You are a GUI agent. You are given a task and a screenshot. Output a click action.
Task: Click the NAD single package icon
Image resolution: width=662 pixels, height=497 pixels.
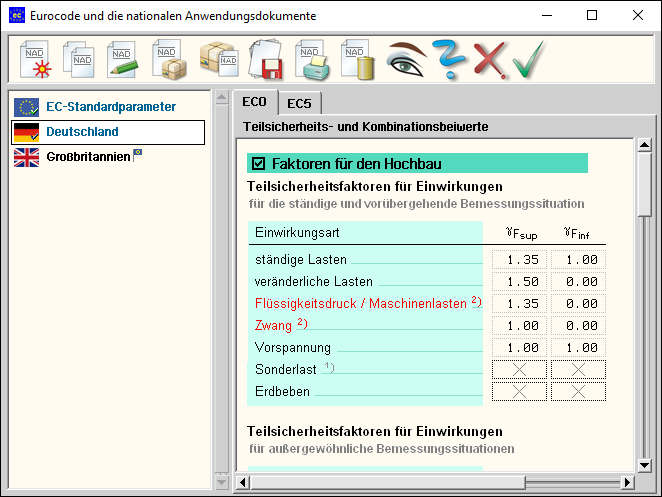click(x=170, y=59)
